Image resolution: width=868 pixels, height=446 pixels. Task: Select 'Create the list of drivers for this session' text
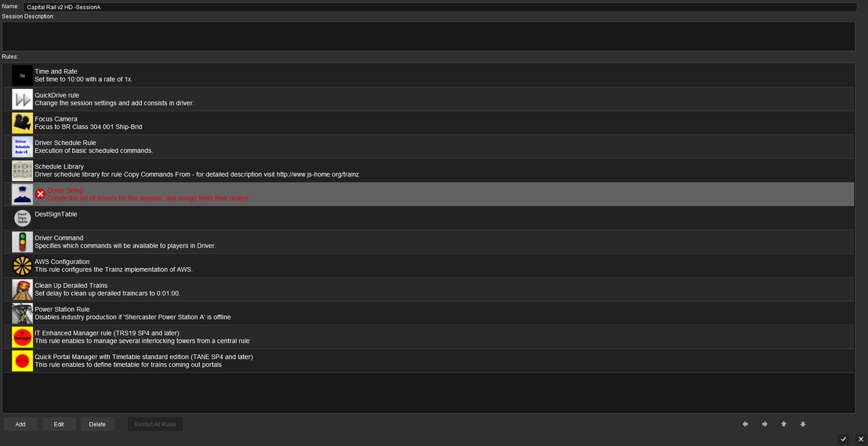coord(149,198)
